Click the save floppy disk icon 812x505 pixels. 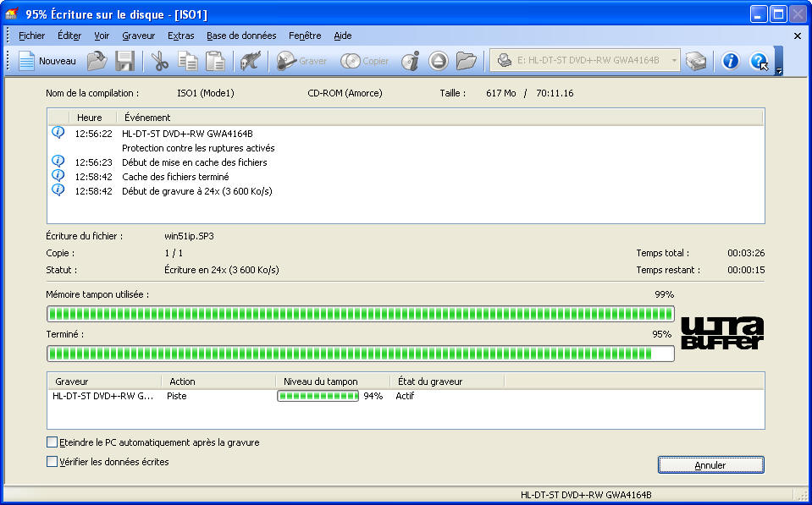[x=124, y=61]
